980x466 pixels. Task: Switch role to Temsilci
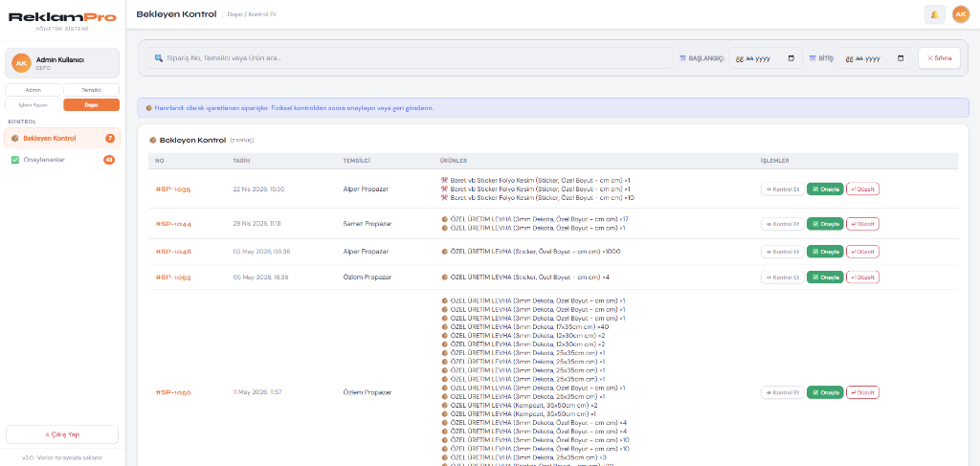(91, 90)
